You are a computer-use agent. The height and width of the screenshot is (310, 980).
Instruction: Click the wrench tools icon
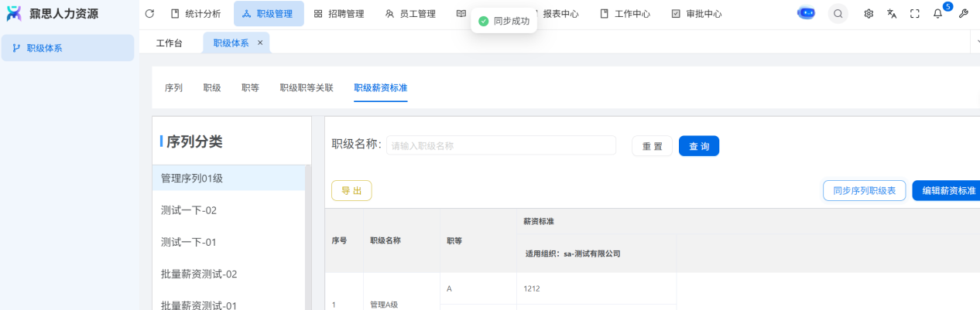(963, 14)
